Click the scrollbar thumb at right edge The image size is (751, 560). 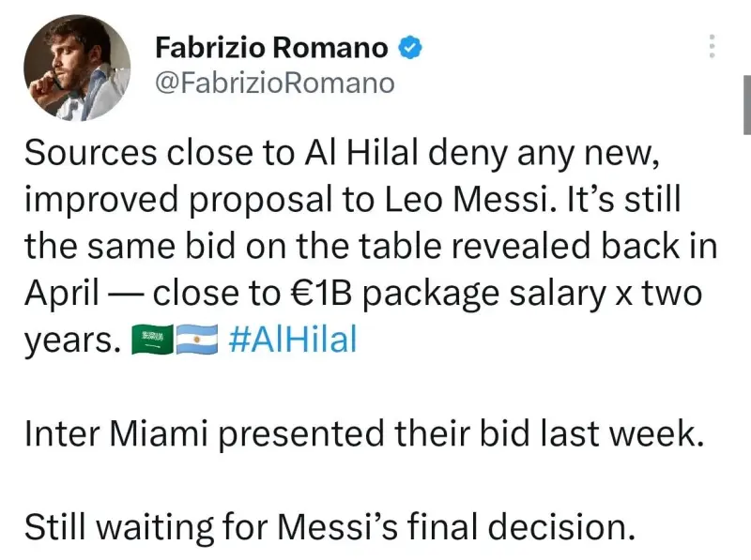(x=746, y=105)
